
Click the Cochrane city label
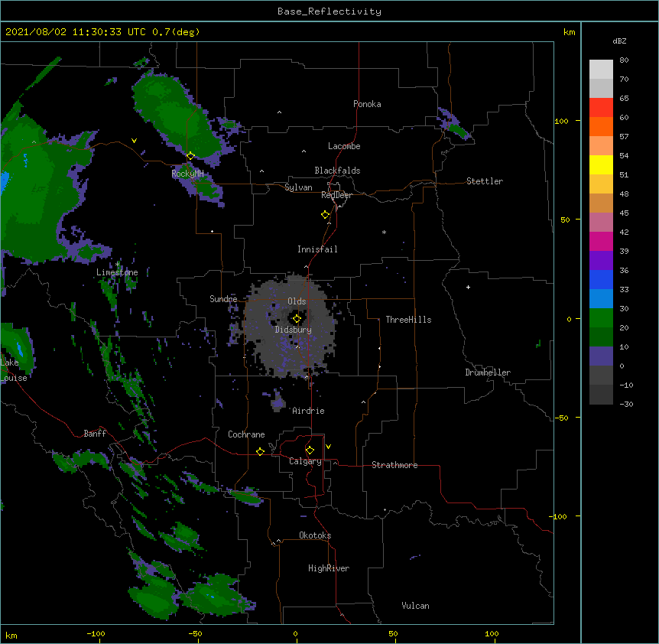(x=246, y=434)
